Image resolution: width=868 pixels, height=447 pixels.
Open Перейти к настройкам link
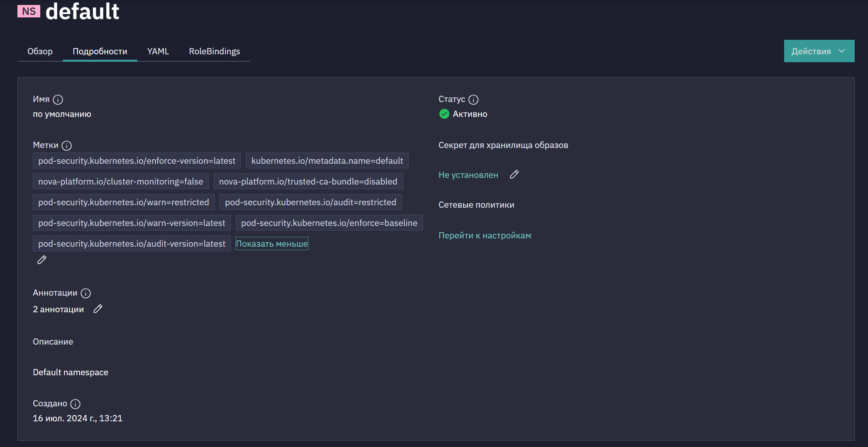click(x=485, y=236)
